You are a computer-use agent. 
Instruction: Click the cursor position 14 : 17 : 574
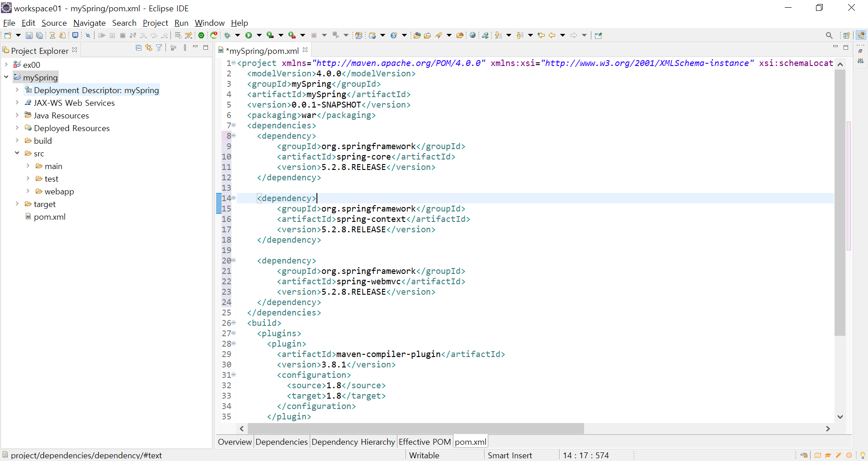[x=586, y=455]
